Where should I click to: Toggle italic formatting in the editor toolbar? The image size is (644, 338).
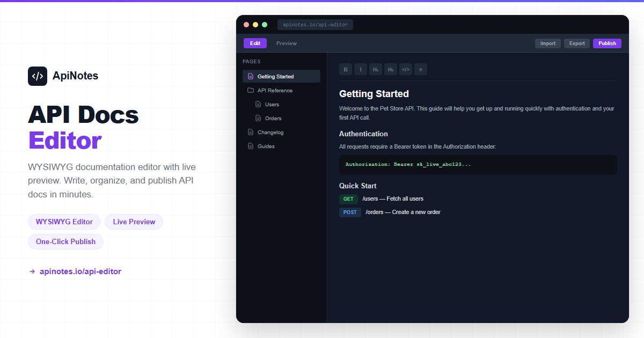tap(361, 69)
